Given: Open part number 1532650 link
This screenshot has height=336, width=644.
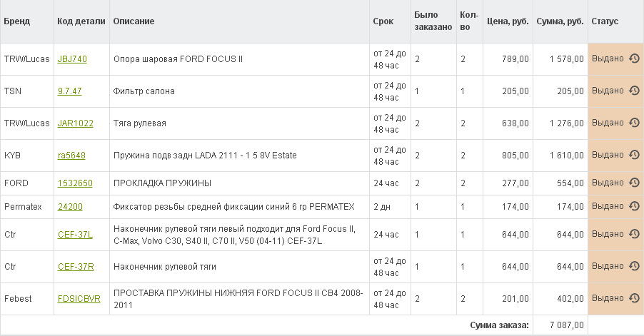Looking at the screenshot, I should click(75, 183).
